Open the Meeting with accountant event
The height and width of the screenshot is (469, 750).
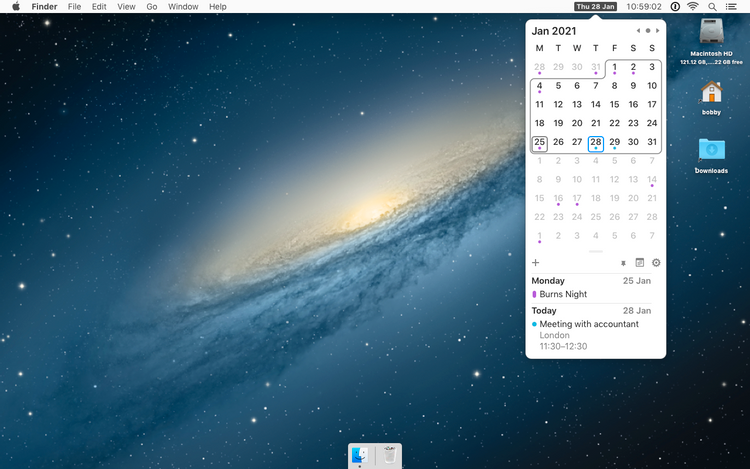588,324
